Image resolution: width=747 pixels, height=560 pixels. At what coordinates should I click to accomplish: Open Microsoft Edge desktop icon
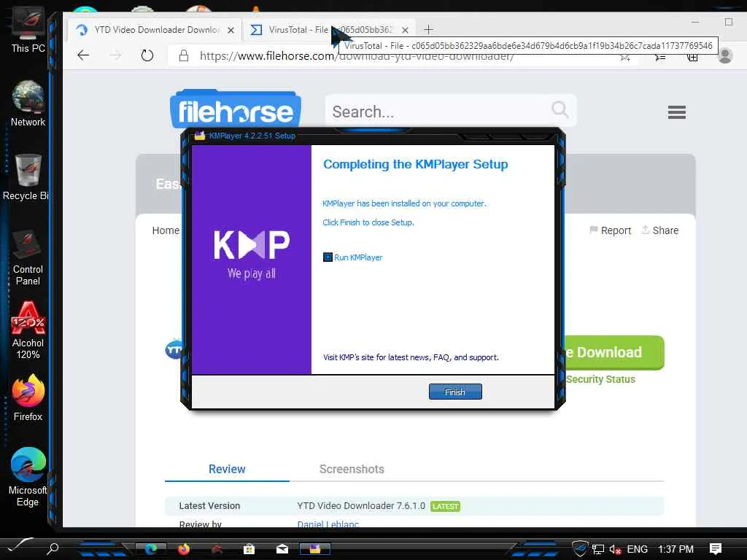click(x=28, y=477)
